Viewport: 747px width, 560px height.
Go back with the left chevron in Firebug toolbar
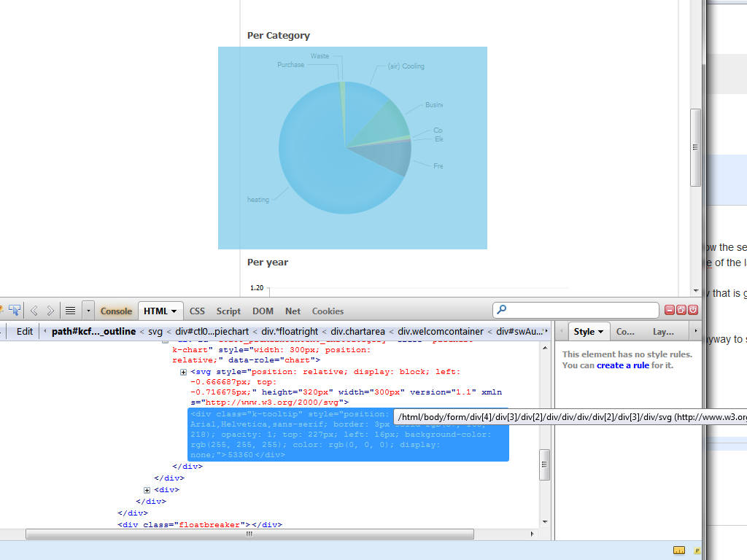pos(34,311)
